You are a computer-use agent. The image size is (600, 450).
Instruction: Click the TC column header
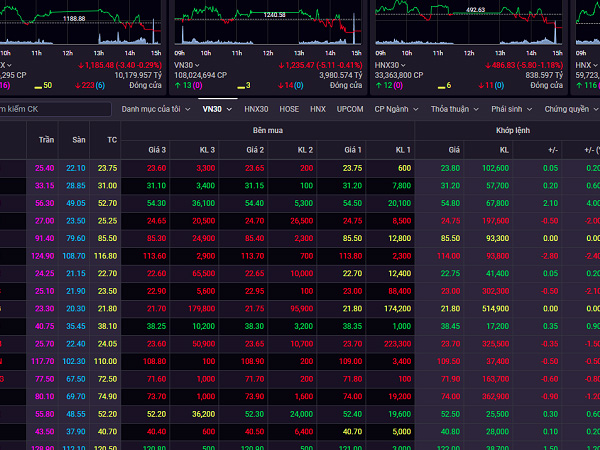tap(107, 140)
